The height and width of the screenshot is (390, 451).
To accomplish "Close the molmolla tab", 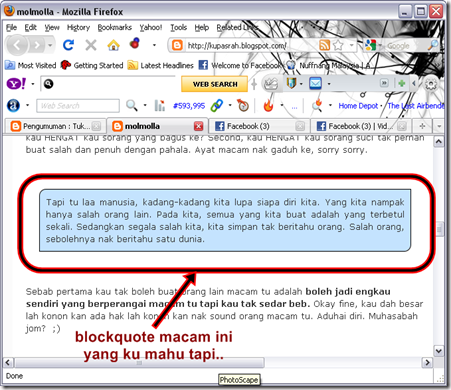I will coord(199,126).
